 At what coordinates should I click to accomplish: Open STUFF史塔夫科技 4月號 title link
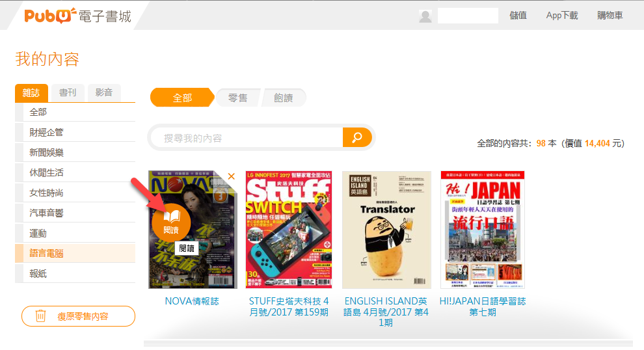[289, 306]
